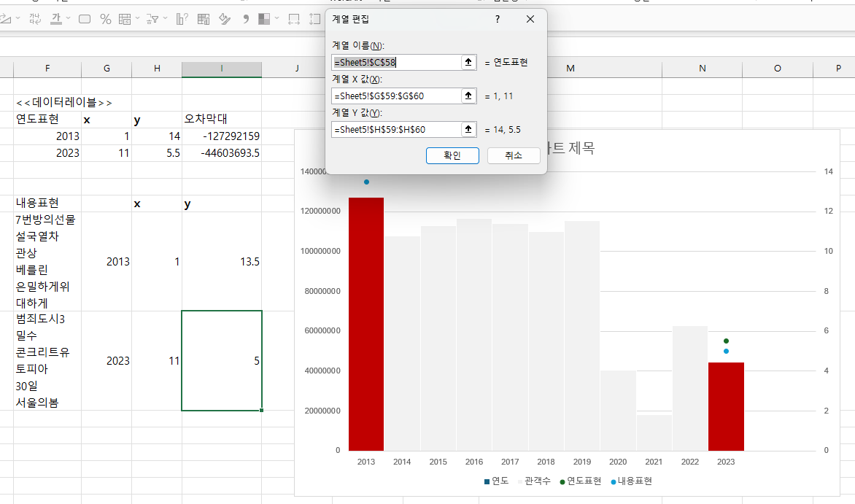Click the collapse icon beside series Y values
Viewport: 855px width, 504px height.
point(468,129)
